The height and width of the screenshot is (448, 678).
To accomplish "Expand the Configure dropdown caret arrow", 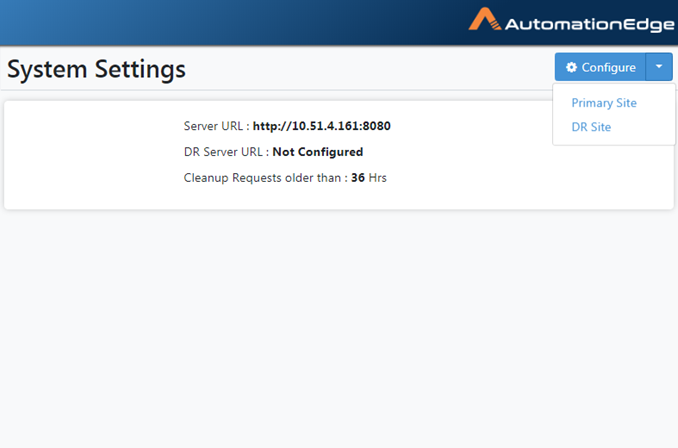I will (x=659, y=67).
